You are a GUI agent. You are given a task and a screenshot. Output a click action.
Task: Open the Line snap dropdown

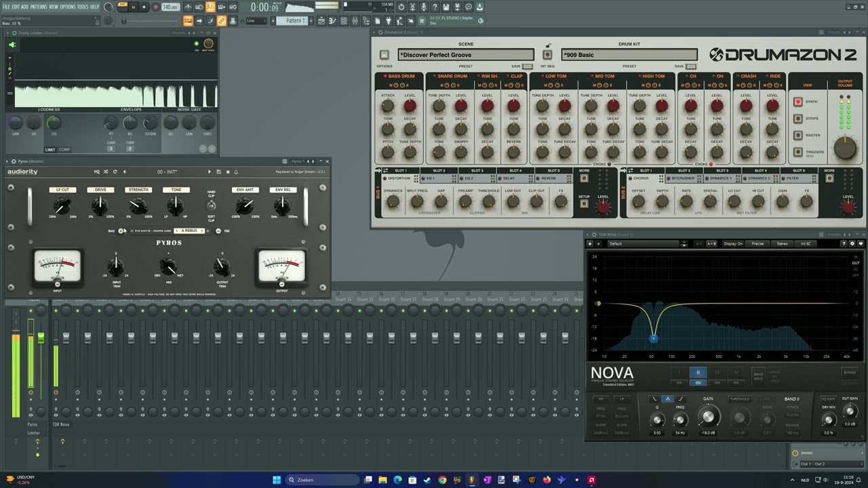[x=256, y=20]
